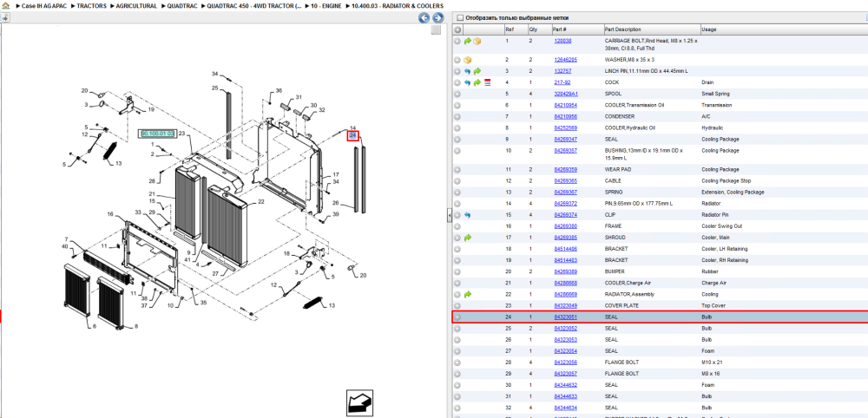
Task: Click the box package icon on the ref 1 row
Action: (x=477, y=41)
